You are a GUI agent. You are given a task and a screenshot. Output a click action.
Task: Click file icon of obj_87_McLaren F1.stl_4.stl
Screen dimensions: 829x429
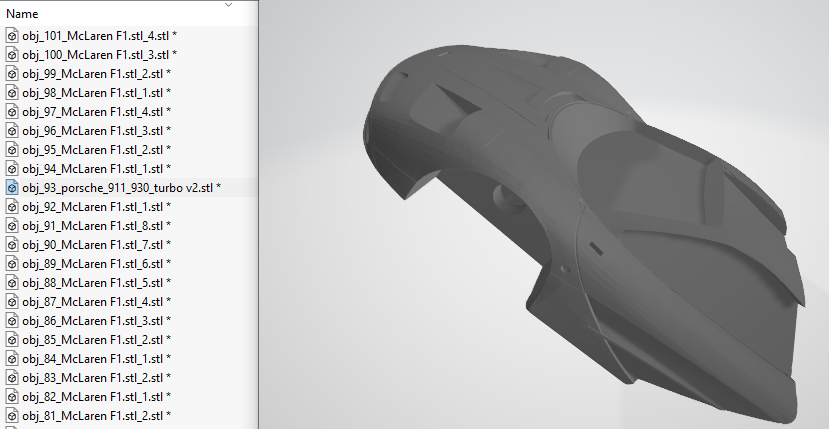[x=12, y=302]
